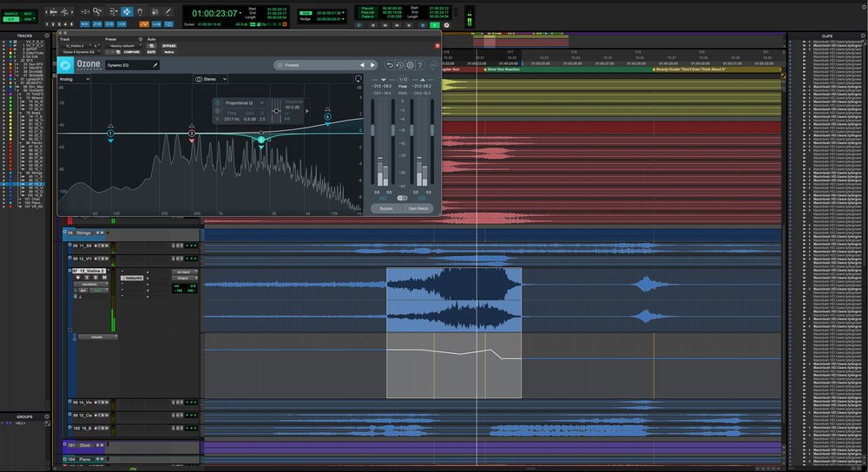
Task: Toggle band solo S icon
Action: pos(217,111)
